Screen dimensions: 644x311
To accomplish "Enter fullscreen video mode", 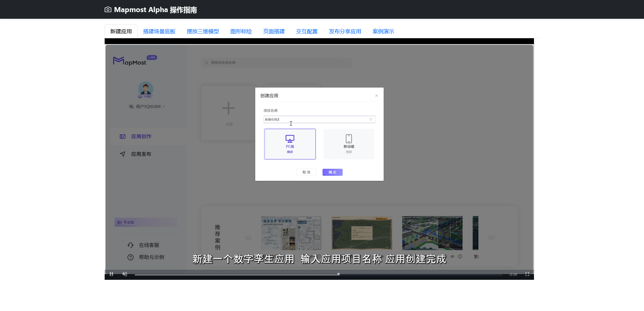I will click(x=527, y=274).
